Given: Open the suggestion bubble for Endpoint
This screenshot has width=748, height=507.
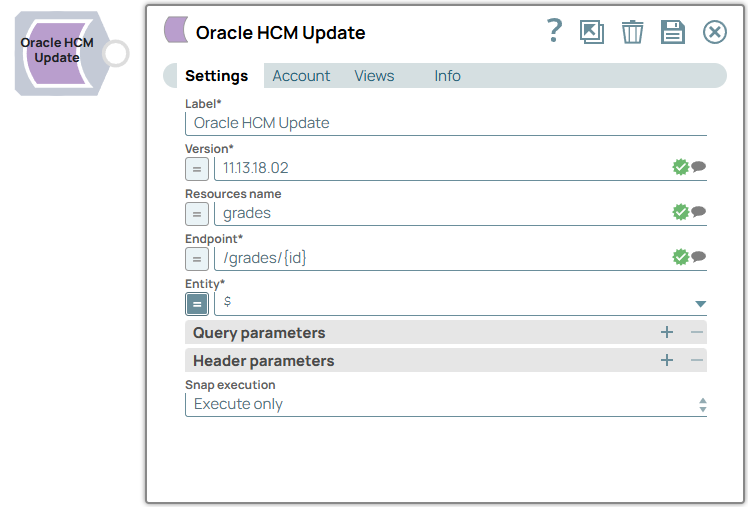Looking at the screenshot, I should tap(698, 257).
